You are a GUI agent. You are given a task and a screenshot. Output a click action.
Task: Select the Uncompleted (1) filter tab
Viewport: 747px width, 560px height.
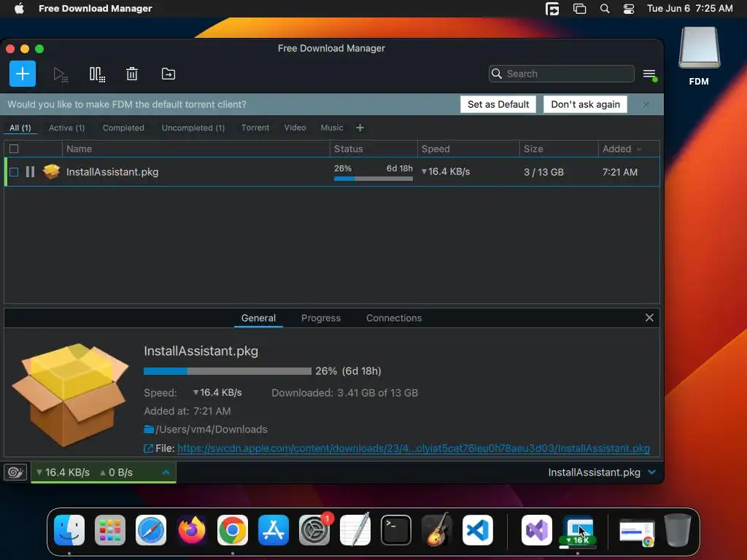click(193, 128)
